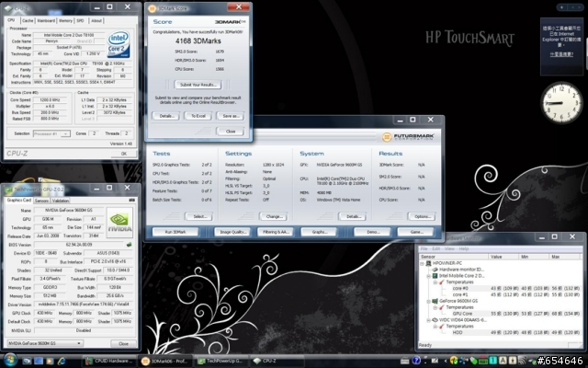This screenshot has width=588, height=368.
Task: Open the File menu in Hardware Monitor
Action: click(424, 248)
